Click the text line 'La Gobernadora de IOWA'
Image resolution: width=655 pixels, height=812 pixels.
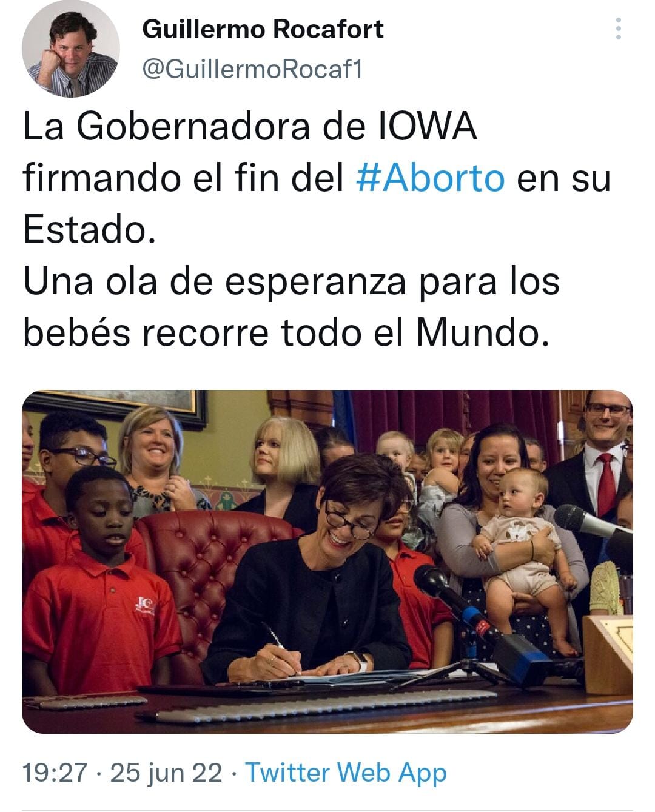(250, 127)
